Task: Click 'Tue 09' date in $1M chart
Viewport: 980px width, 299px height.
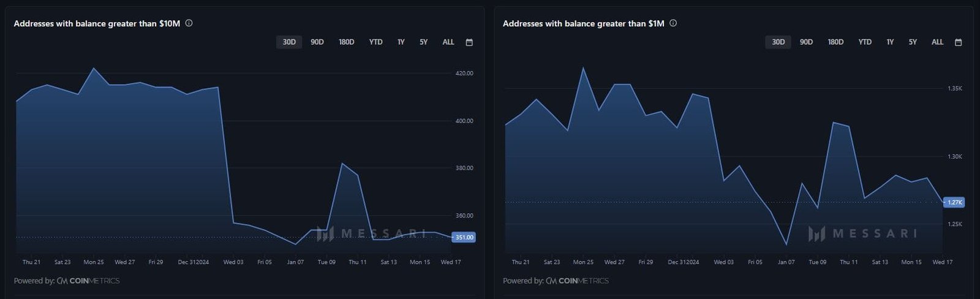Action: pos(818,262)
